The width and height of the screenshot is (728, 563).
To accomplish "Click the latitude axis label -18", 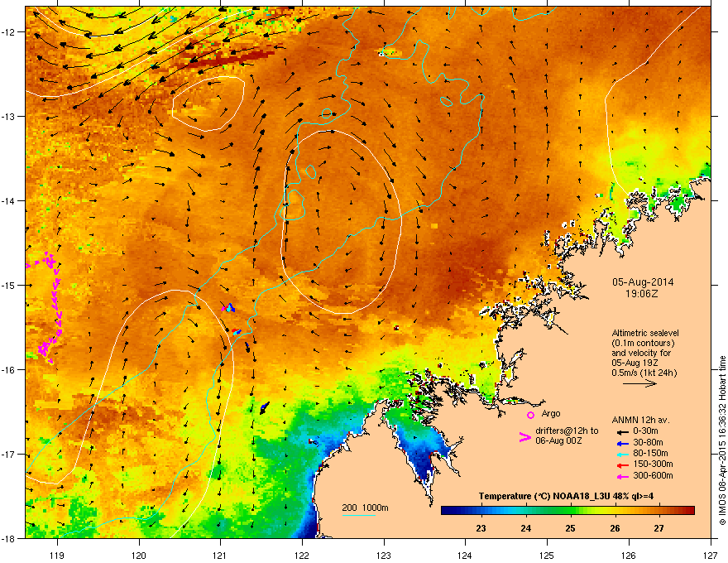I will 9,538.
